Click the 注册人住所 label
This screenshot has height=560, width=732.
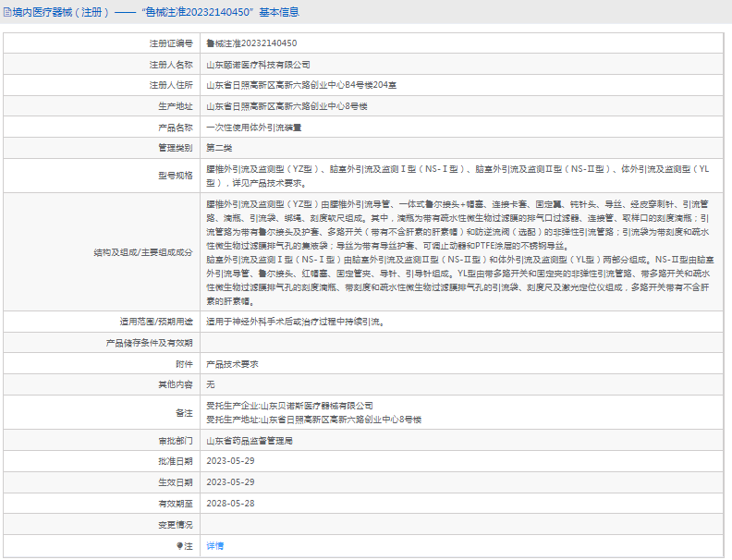[x=171, y=85]
